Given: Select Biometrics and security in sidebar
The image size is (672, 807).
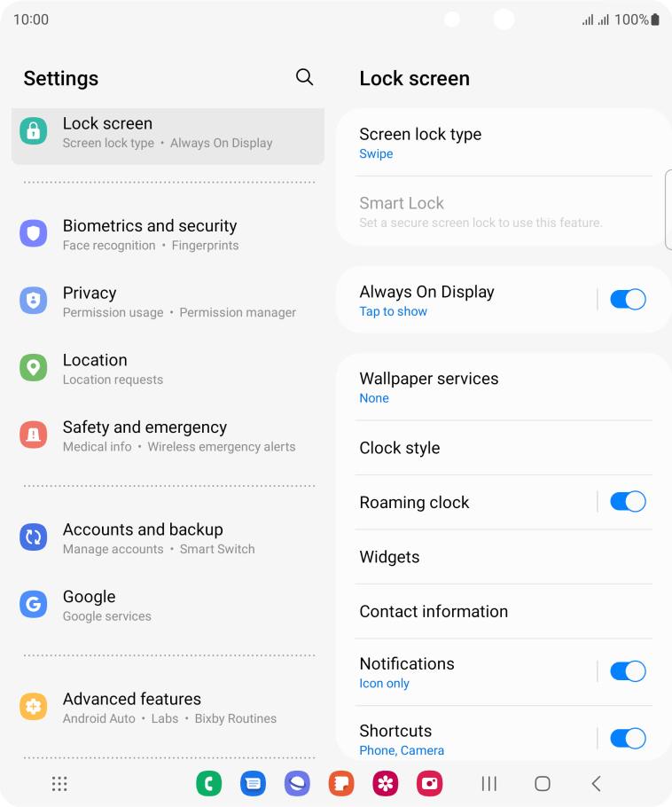Looking at the screenshot, I should (168, 234).
